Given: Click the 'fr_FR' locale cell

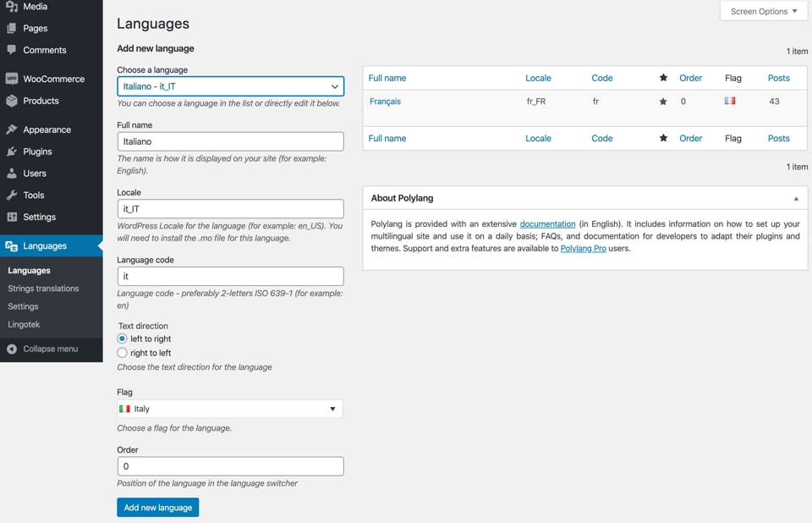Looking at the screenshot, I should tap(536, 102).
